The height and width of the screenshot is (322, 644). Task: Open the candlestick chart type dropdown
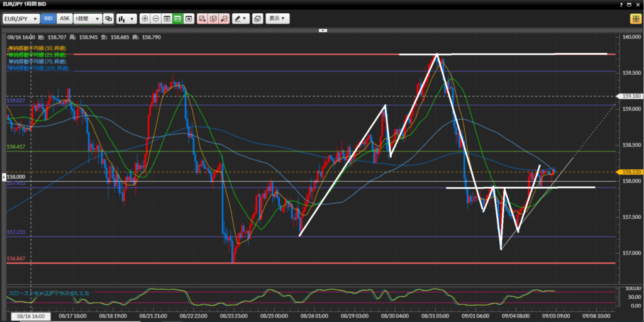pos(127,19)
